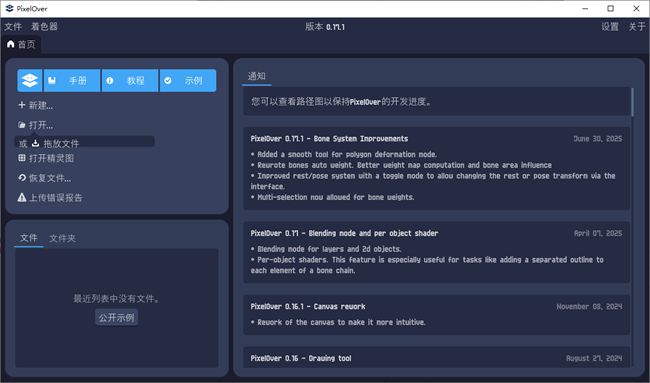Switch to the 文件 recent files tab
This screenshot has width=650, height=383.
tap(29, 238)
